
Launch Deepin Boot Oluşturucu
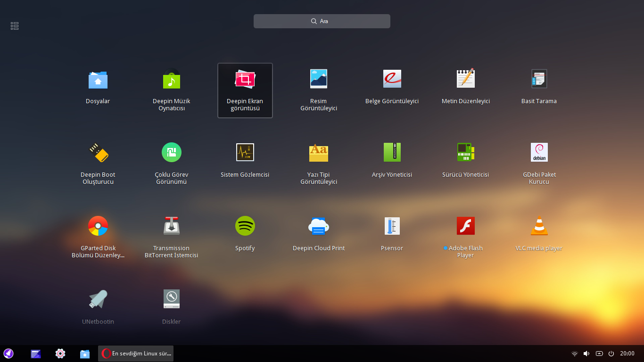pyautogui.click(x=98, y=153)
